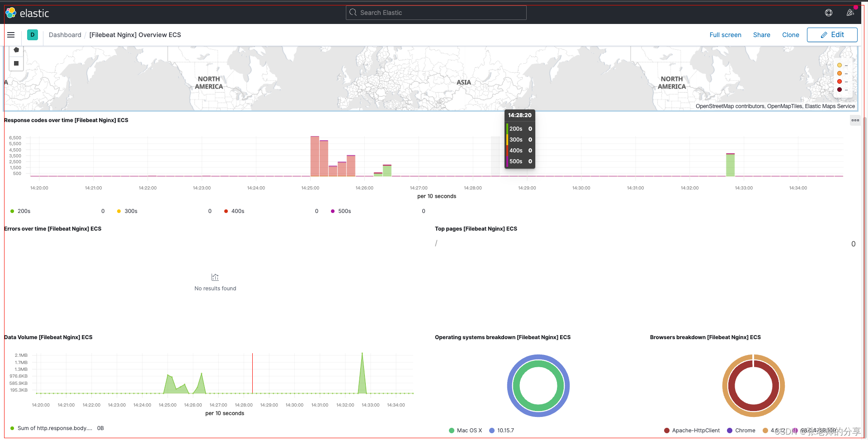Go to Dashboard breadcrumb
868x440 pixels.
pyautogui.click(x=65, y=35)
